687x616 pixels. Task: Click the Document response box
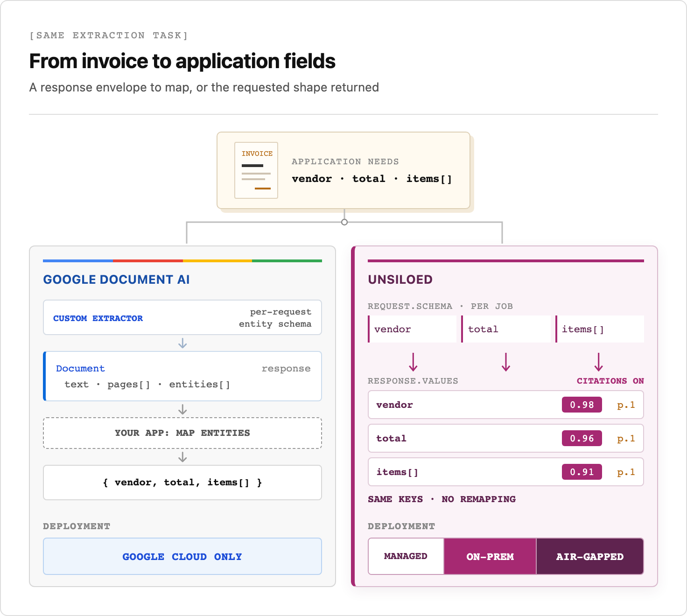tap(182, 376)
